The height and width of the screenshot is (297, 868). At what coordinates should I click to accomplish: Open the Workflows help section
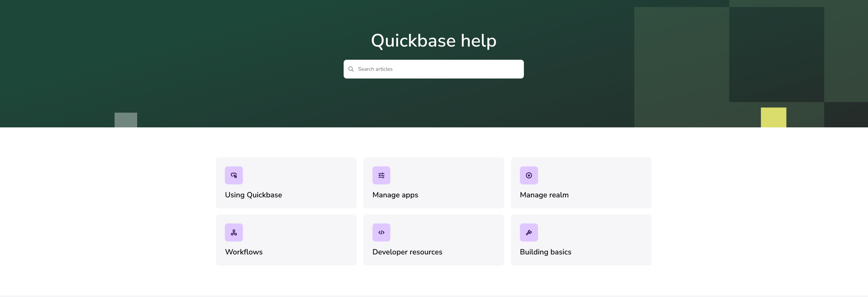pyautogui.click(x=286, y=240)
